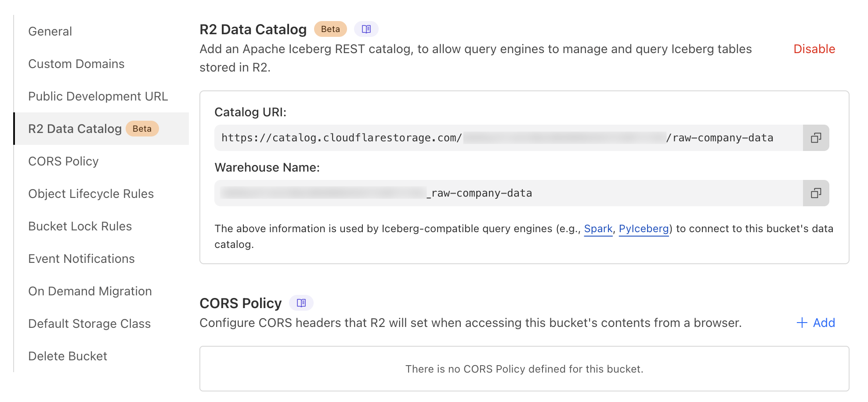Disable the R2 Data Catalog
This screenshot has height=402, width=868.
(x=814, y=49)
